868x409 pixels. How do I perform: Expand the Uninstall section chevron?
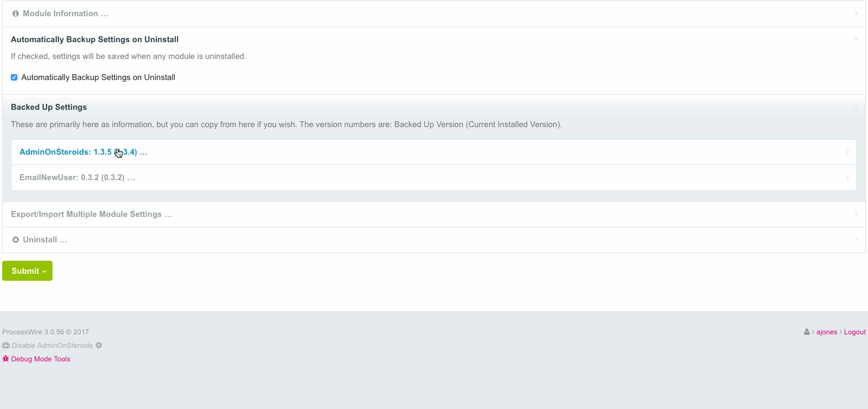coord(856,240)
